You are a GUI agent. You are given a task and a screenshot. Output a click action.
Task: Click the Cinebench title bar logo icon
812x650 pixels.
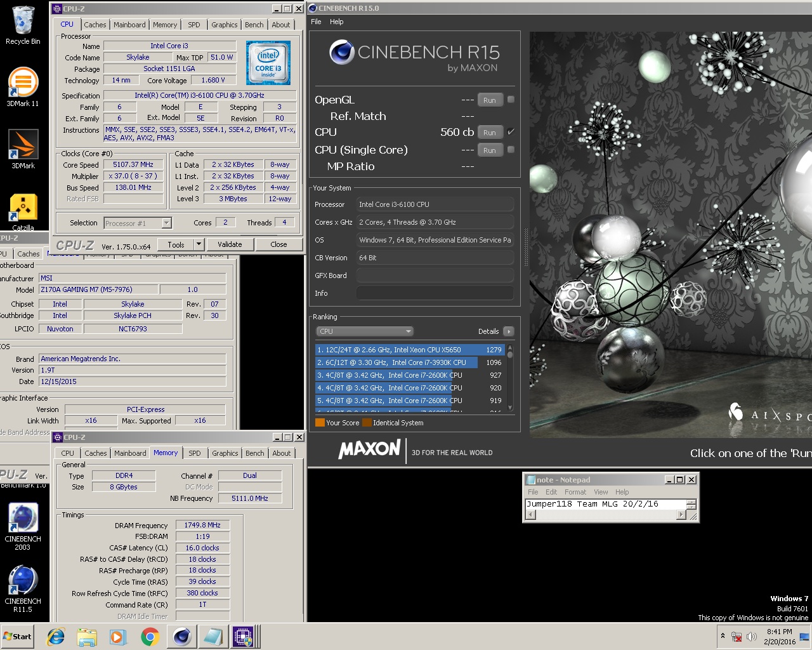[x=313, y=8]
